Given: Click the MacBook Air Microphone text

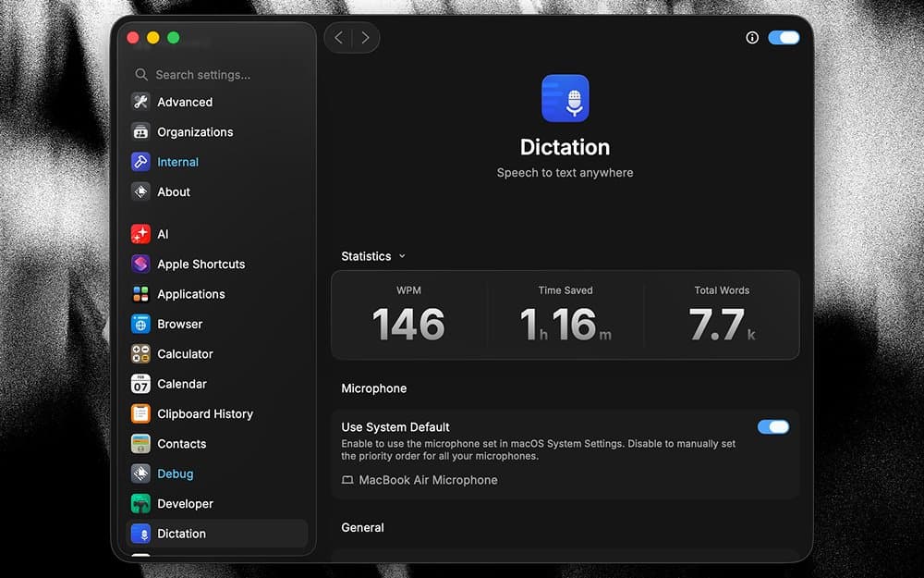Looking at the screenshot, I should point(428,480).
